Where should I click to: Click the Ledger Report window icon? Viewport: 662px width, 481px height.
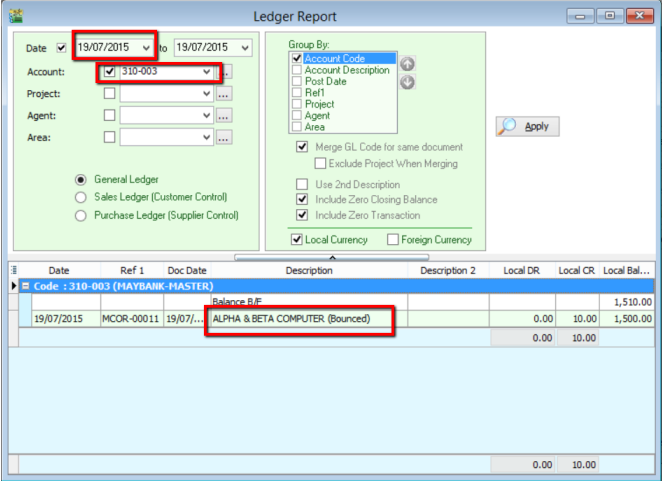[13, 13]
